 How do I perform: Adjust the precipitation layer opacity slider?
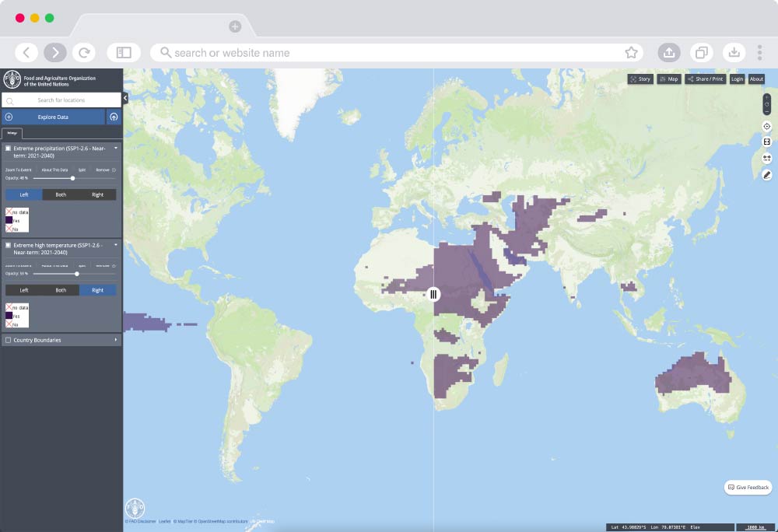(72, 178)
